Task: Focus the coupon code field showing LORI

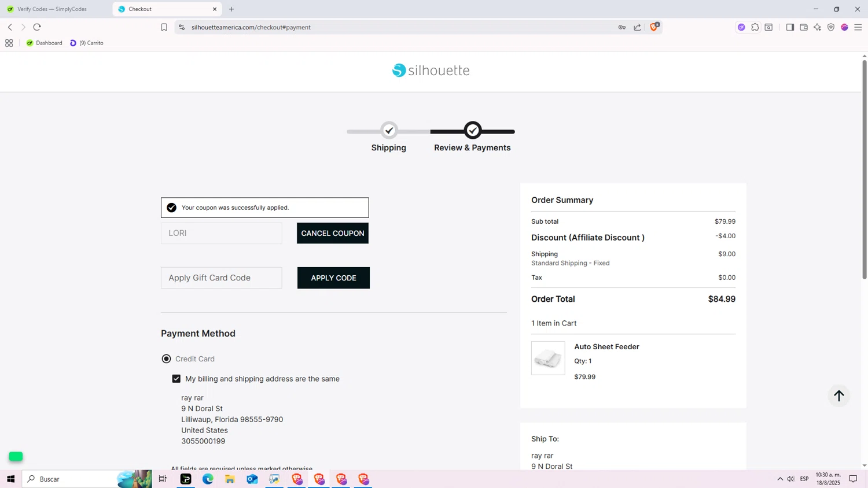Action: tap(222, 233)
